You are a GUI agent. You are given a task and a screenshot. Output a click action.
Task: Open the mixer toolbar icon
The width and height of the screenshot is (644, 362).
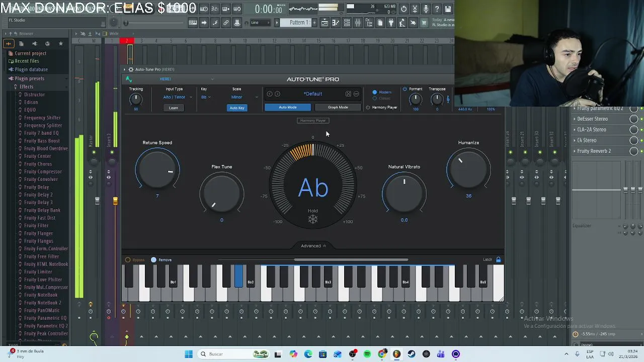click(358, 23)
